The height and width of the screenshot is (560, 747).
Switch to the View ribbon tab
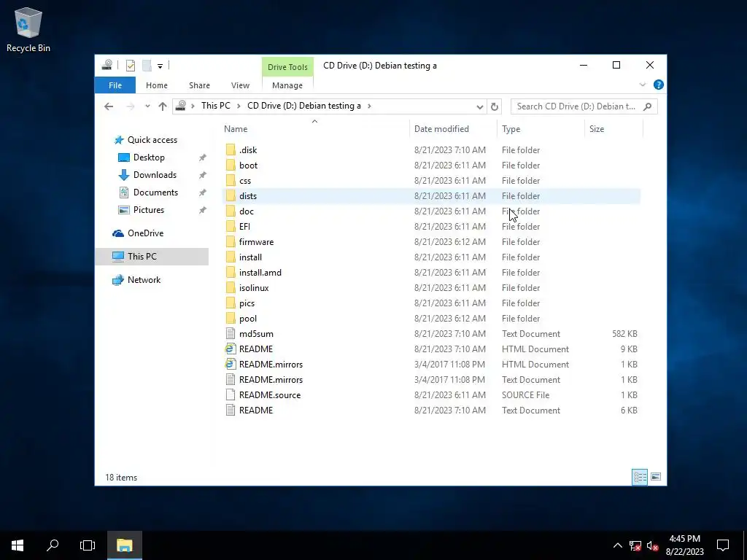240,85
